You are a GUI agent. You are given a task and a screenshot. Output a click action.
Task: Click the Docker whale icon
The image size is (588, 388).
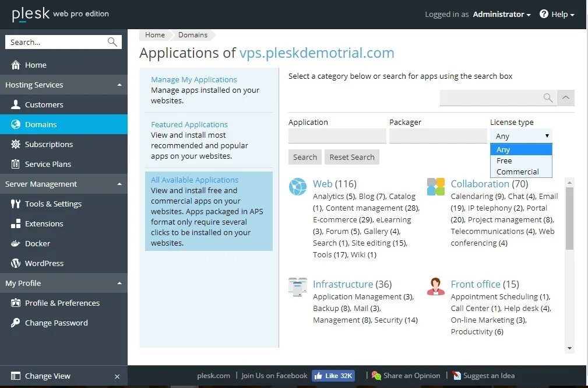click(x=15, y=243)
